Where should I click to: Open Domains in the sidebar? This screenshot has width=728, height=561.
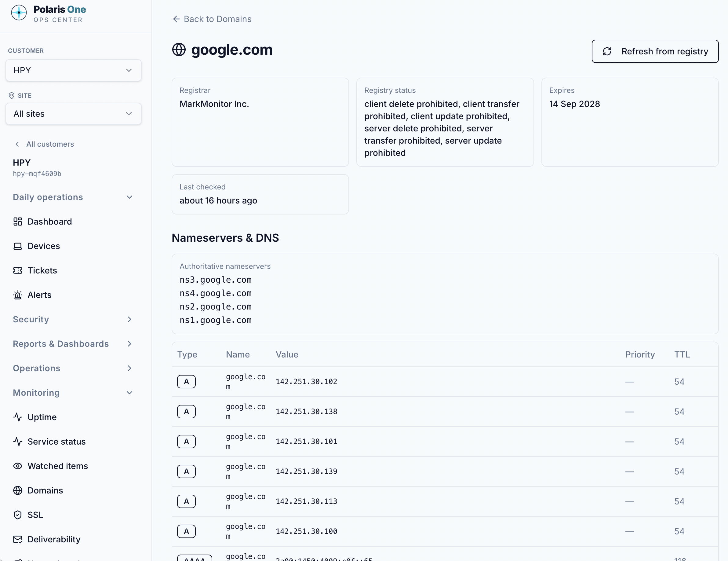point(73,490)
